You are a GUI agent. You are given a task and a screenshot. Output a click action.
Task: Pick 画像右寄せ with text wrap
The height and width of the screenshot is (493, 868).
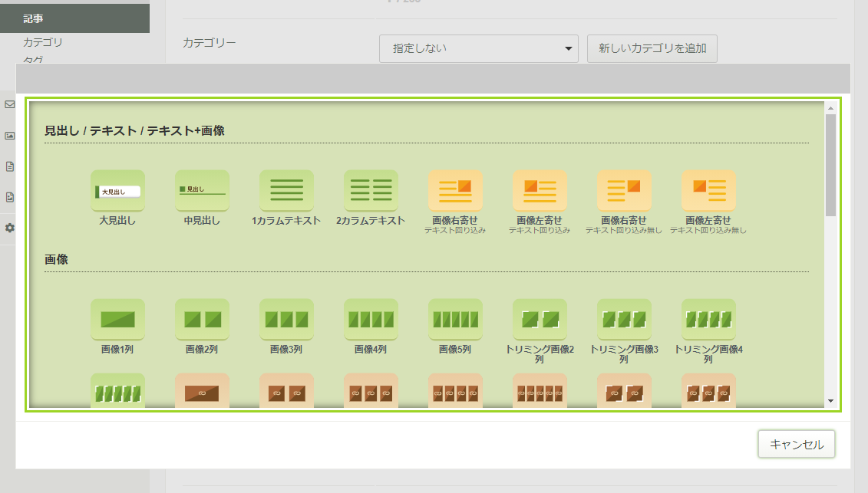pyautogui.click(x=455, y=190)
